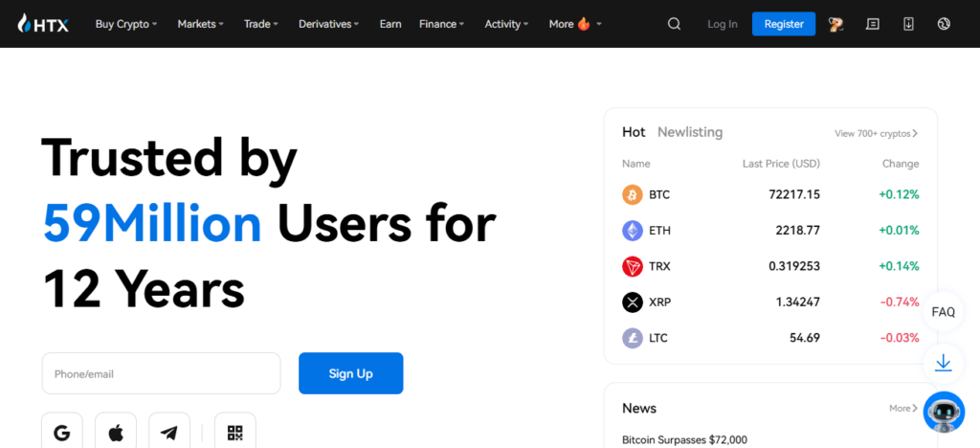Click the mascot avatar icon in header
This screenshot has height=448, width=980.
click(x=835, y=24)
